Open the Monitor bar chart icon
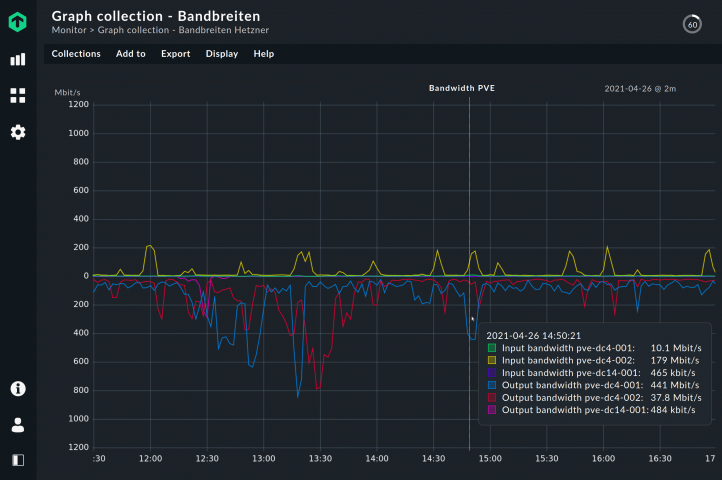 (17, 59)
